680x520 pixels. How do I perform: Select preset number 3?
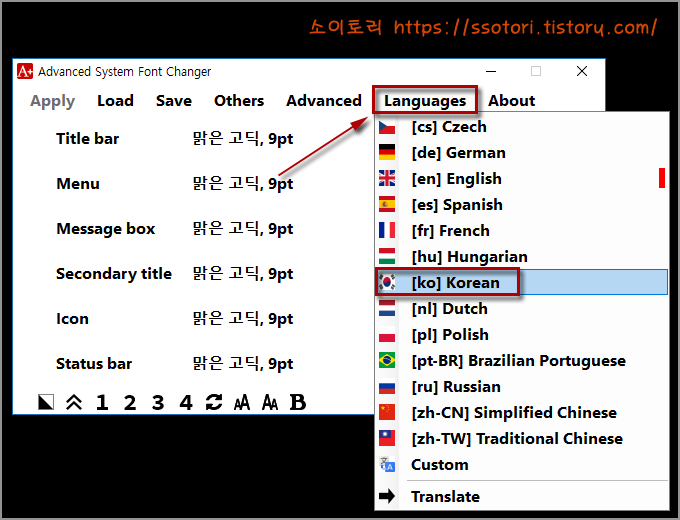pyautogui.click(x=158, y=402)
